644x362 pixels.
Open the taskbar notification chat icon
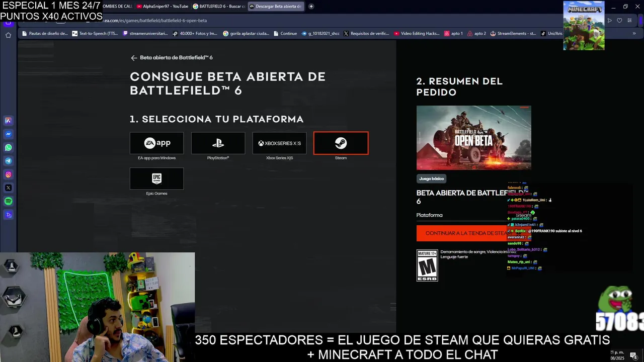(x=633, y=355)
